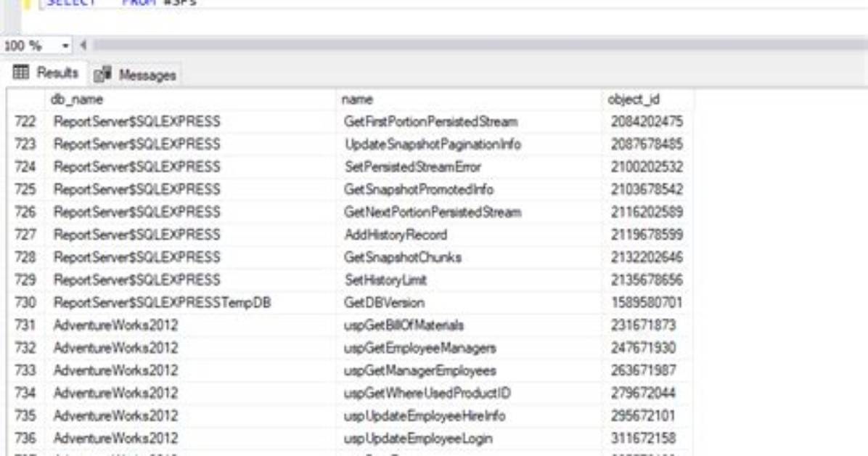
Task: Select row header 733
Action: coord(25,370)
